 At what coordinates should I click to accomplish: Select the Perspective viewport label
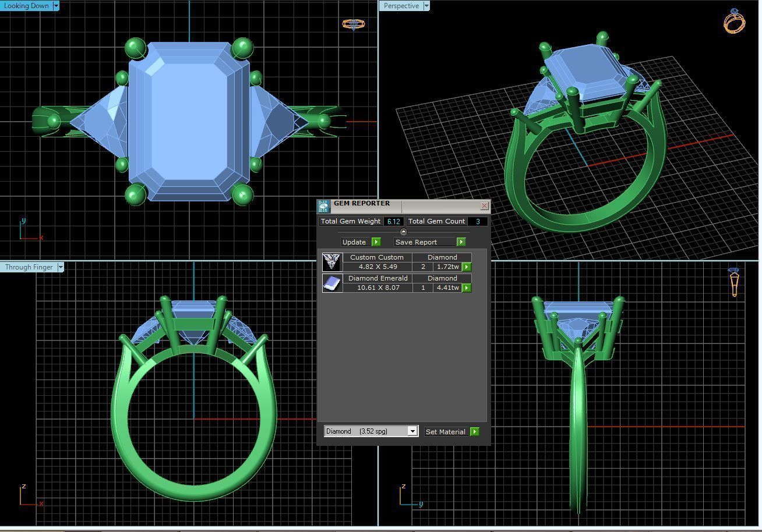point(401,6)
